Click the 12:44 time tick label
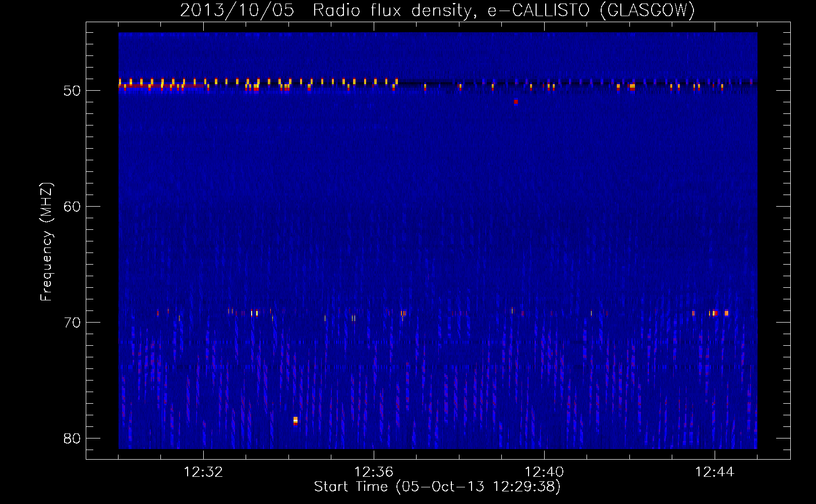The width and height of the screenshot is (816, 504). coord(715,472)
